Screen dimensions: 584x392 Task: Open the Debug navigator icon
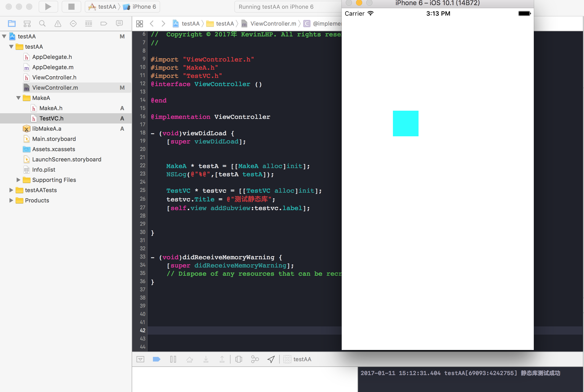click(x=89, y=24)
